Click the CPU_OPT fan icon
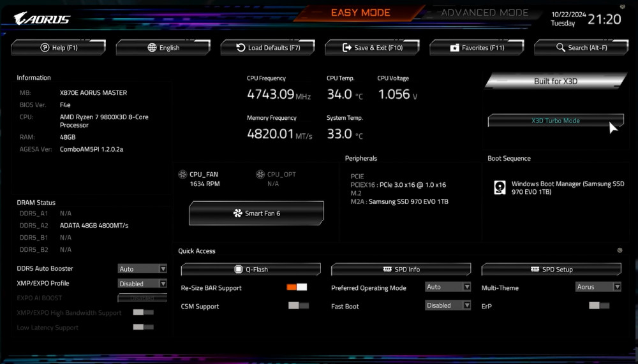The height and width of the screenshot is (364, 638). [x=260, y=175]
